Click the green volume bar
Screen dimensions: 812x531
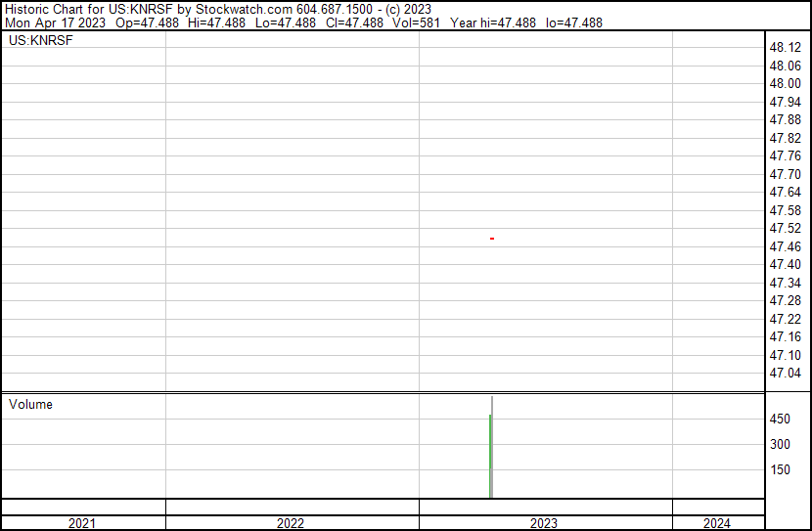click(x=490, y=457)
